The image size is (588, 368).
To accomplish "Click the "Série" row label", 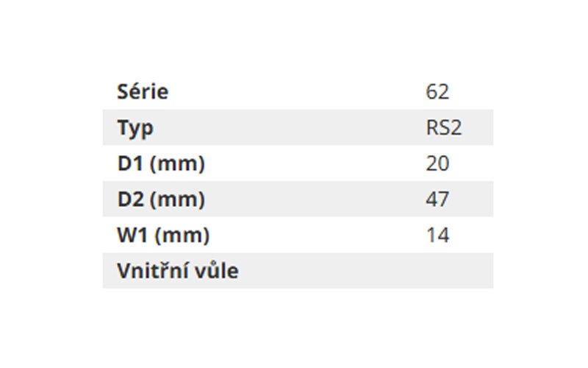I will [x=143, y=91].
